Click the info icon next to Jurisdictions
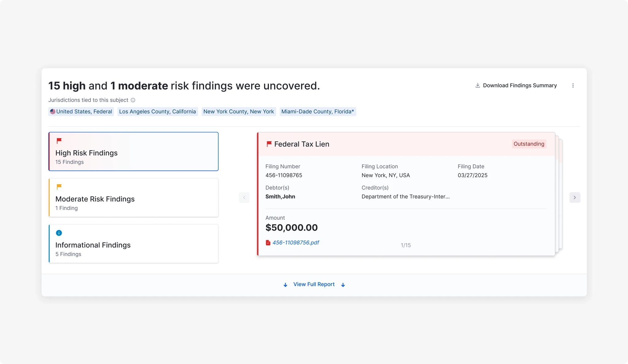The width and height of the screenshot is (628, 364). [x=133, y=100]
